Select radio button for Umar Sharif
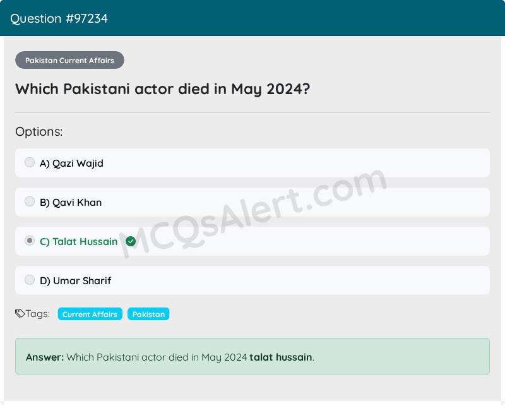 point(30,279)
